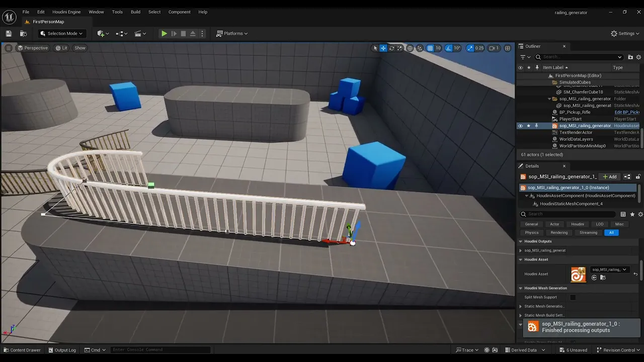This screenshot has height=362, width=644.
Task: Open the viewport layout options
Action: 508,48
